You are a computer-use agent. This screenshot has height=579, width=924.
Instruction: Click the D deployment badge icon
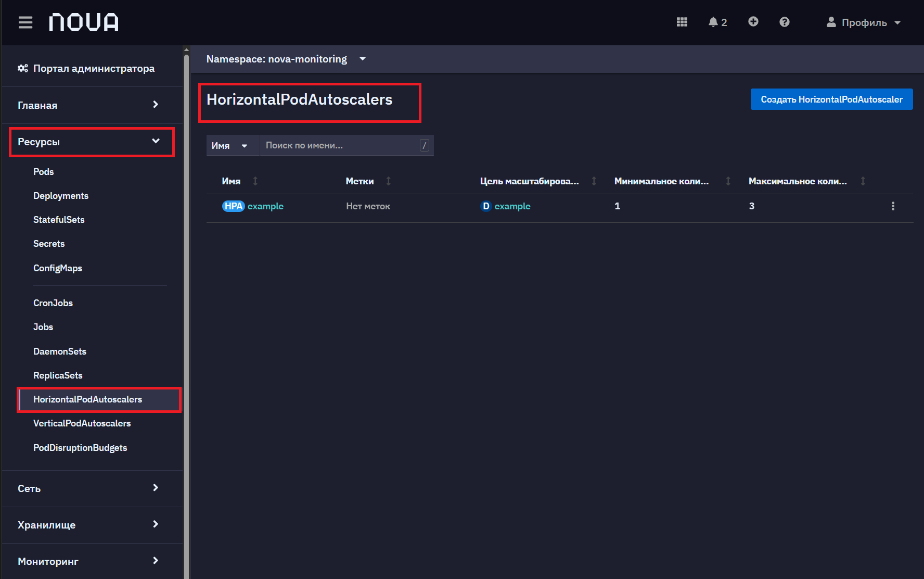(x=486, y=206)
